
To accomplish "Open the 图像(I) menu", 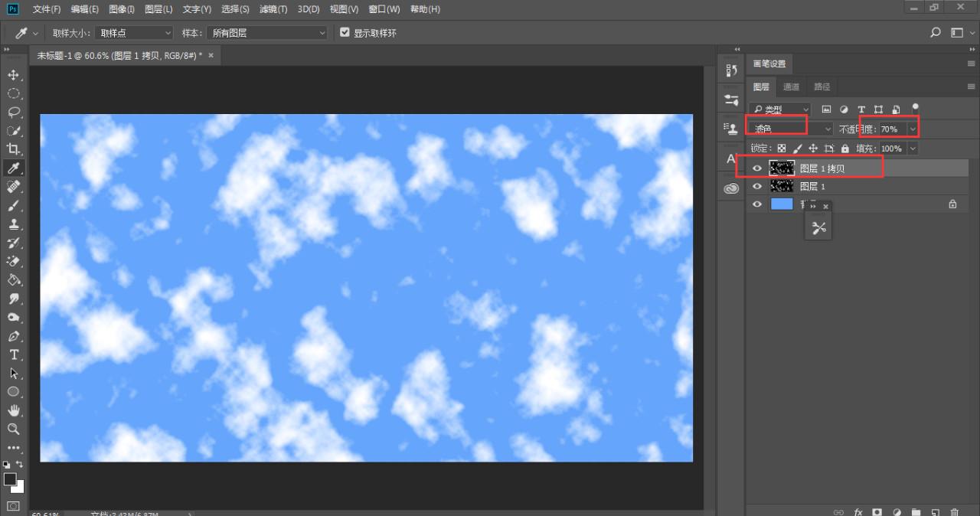I will coord(122,9).
